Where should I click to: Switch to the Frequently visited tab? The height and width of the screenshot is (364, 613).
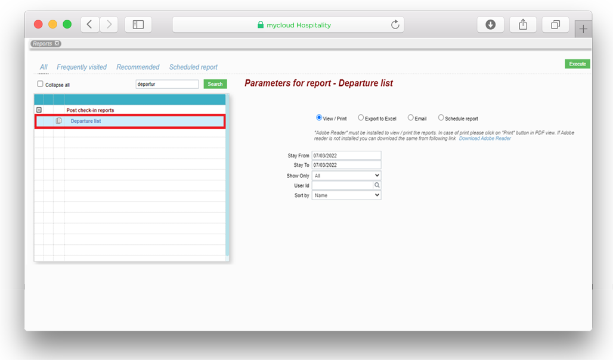(82, 67)
